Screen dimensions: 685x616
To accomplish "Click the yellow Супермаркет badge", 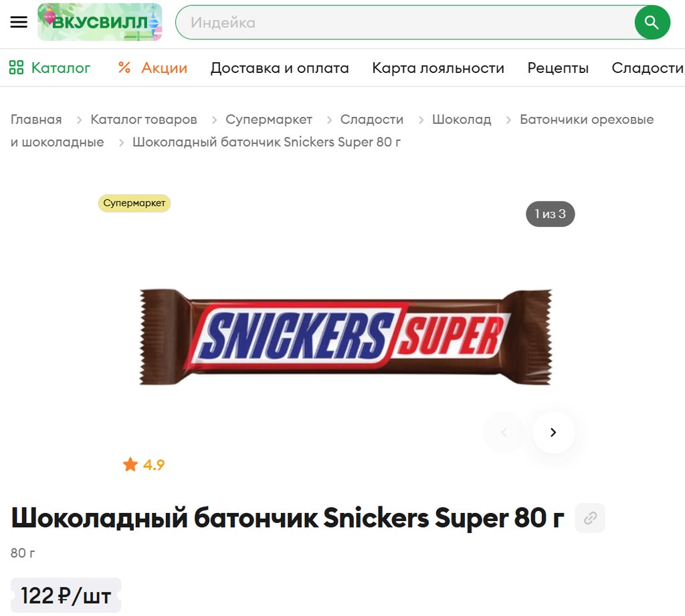I will pos(134,203).
